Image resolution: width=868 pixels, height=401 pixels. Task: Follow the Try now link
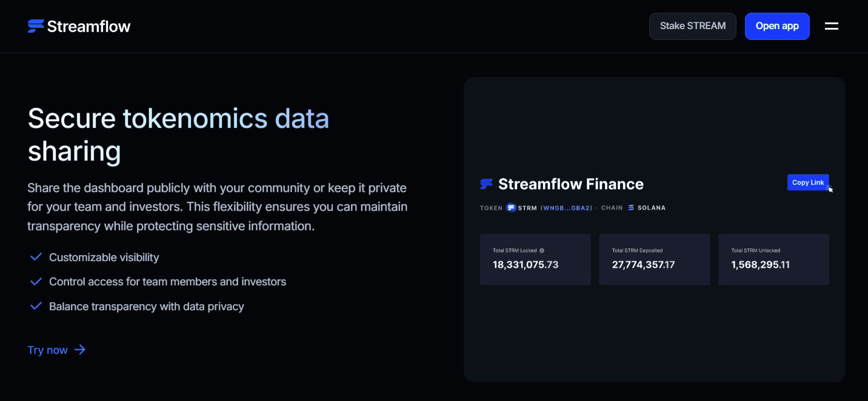tap(56, 350)
